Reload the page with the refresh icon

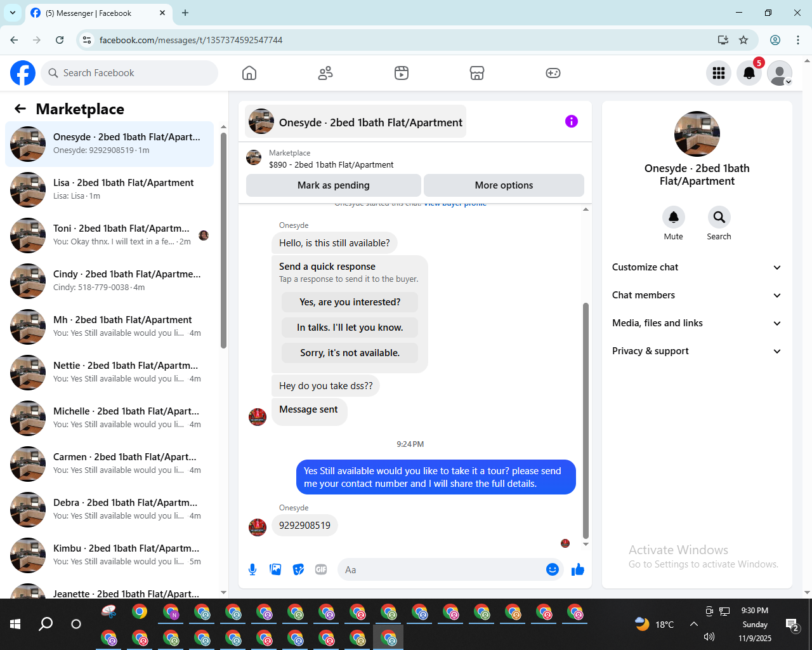pyautogui.click(x=60, y=40)
